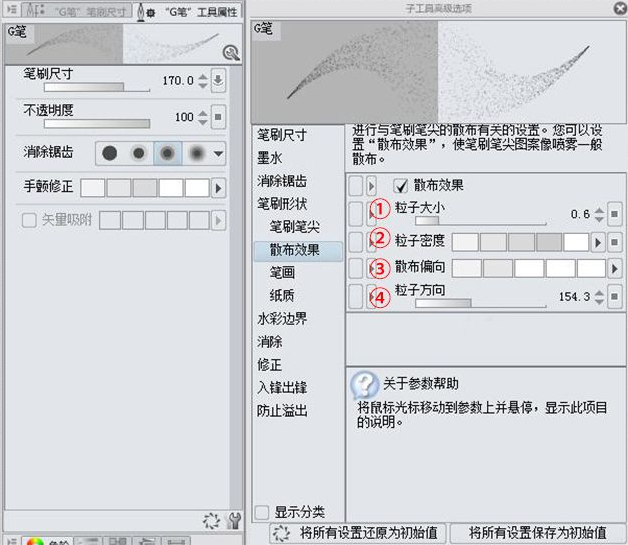Viewport: 628px width, 545px height.
Task: Toggle the 散布效果 checkbox
Action: [x=401, y=186]
